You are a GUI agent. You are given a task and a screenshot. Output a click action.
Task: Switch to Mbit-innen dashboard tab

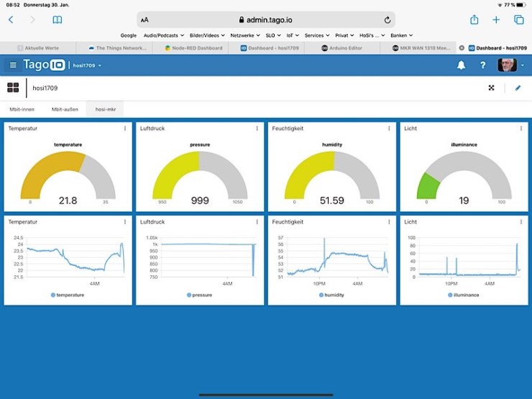(x=22, y=109)
